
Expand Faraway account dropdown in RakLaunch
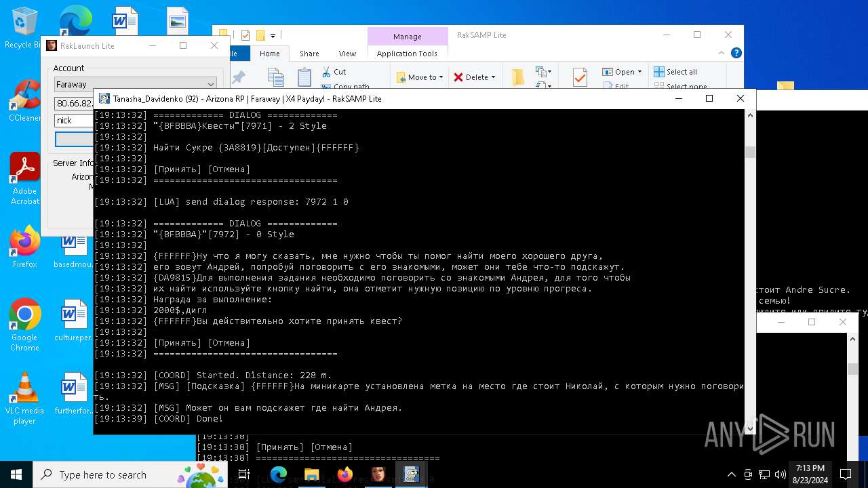[211, 84]
